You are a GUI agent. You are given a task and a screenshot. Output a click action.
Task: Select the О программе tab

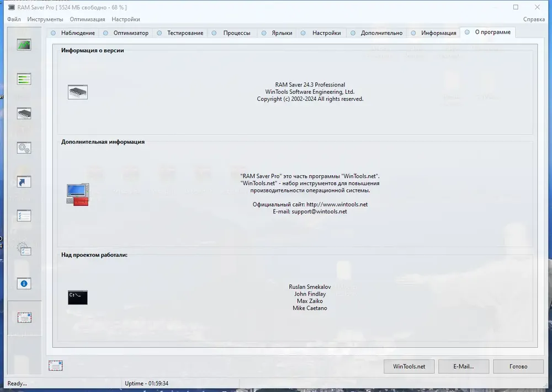[x=487, y=32]
